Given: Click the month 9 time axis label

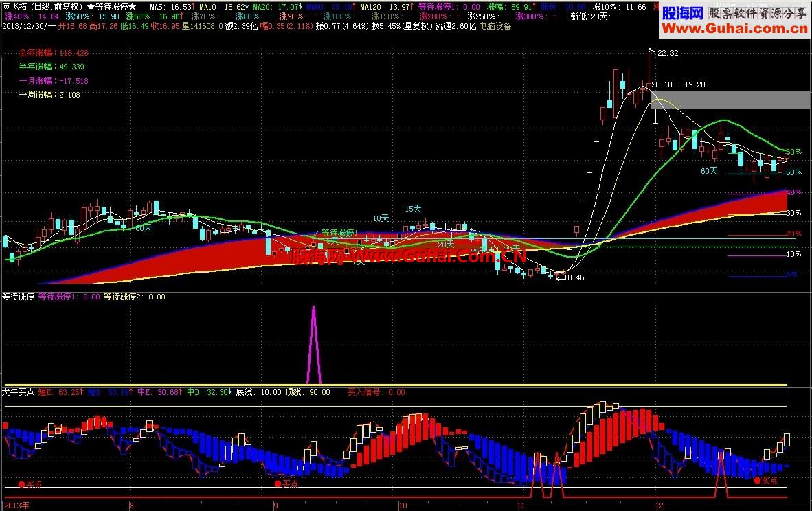Looking at the screenshot, I should [x=275, y=506].
